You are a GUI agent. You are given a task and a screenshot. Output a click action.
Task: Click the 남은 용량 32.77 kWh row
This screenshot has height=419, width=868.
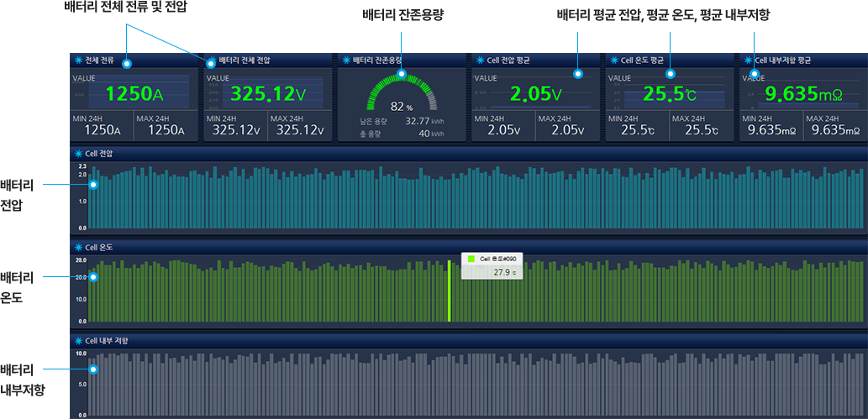(x=401, y=121)
